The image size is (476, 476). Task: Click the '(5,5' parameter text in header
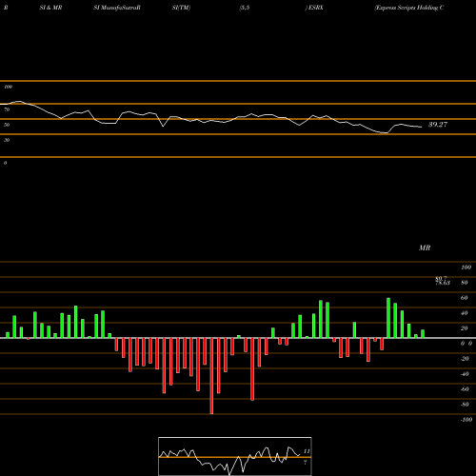(x=245, y=8)
